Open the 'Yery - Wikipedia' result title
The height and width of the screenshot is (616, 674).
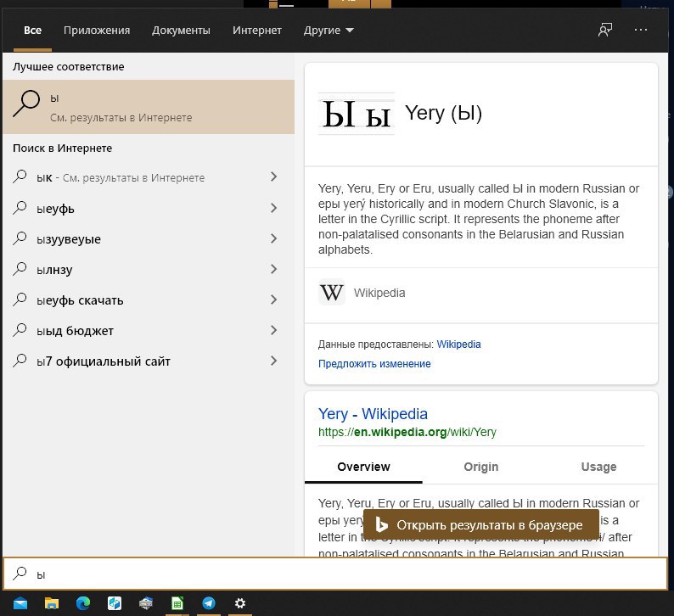[373, 414]
